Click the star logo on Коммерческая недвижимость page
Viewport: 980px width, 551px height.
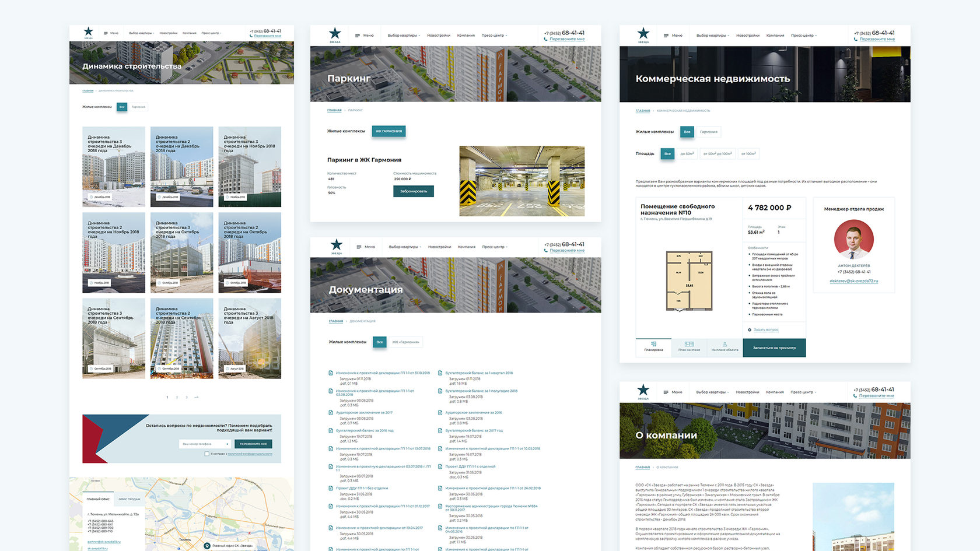(x=643, y=35)
